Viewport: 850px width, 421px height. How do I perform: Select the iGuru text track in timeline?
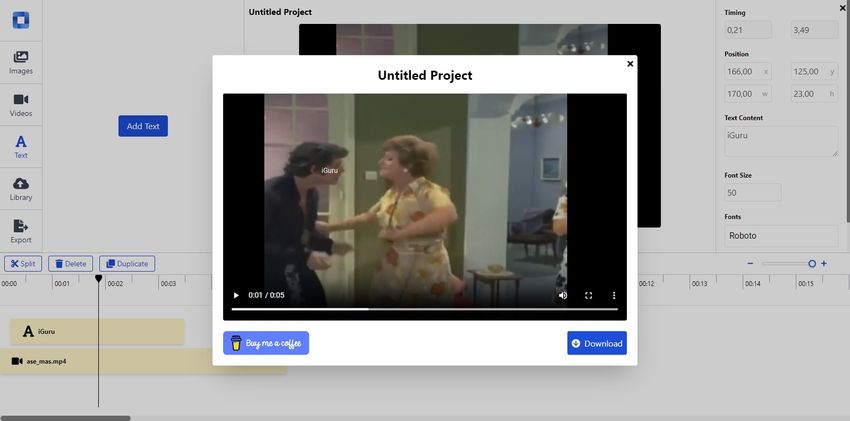tap(98, 331)
